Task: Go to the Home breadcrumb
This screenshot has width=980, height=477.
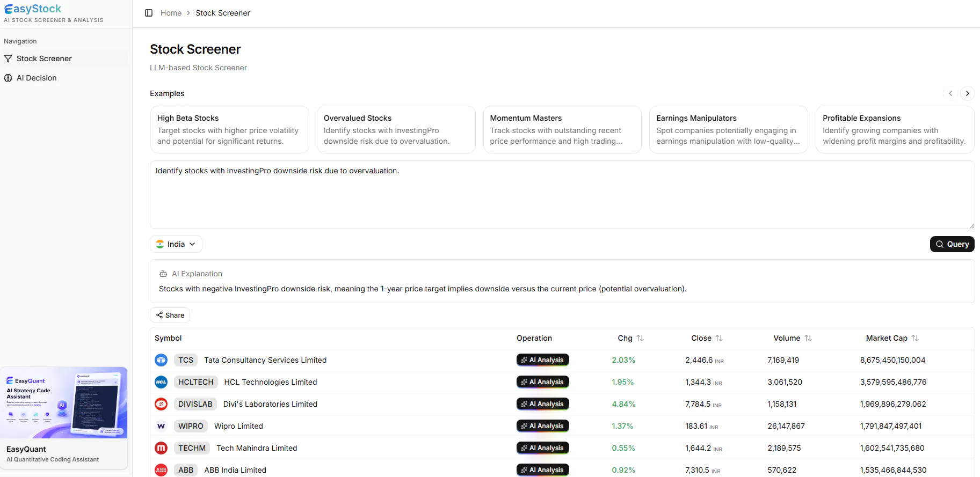Action: click(171, 13)
